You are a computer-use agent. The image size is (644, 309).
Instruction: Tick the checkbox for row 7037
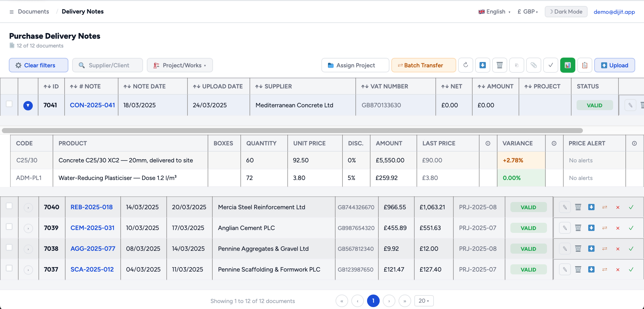click(9, 268)
